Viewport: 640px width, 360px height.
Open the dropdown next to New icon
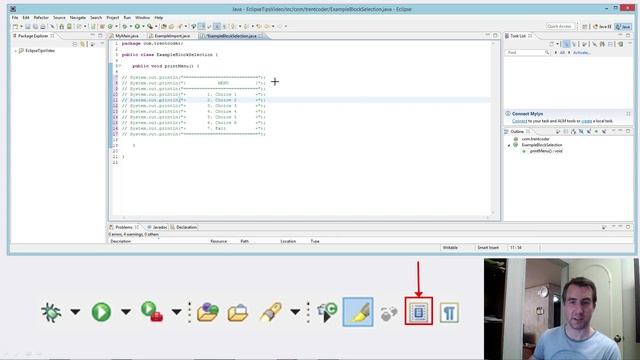pos(21,27)
